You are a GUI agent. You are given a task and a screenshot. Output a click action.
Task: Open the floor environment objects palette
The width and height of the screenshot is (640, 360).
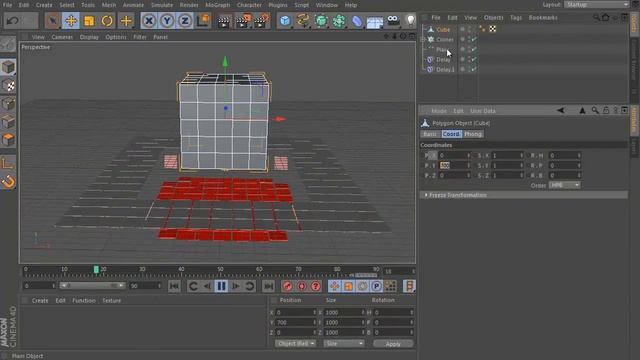[x=375, y=21]
